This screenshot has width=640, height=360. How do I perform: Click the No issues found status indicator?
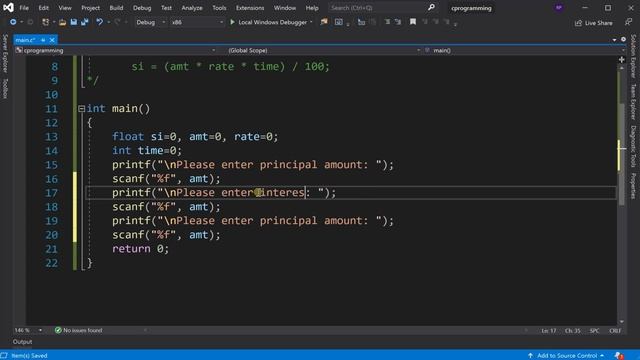(x=78, y=330)
